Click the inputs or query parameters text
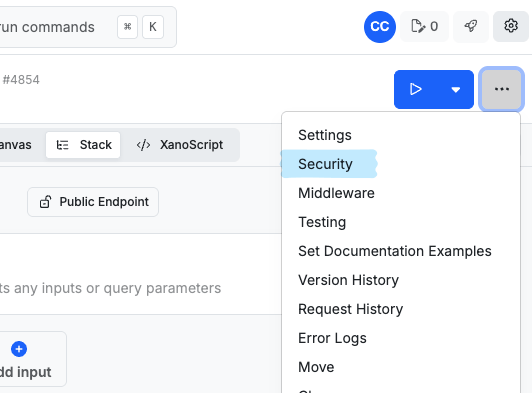 [110, 288]
